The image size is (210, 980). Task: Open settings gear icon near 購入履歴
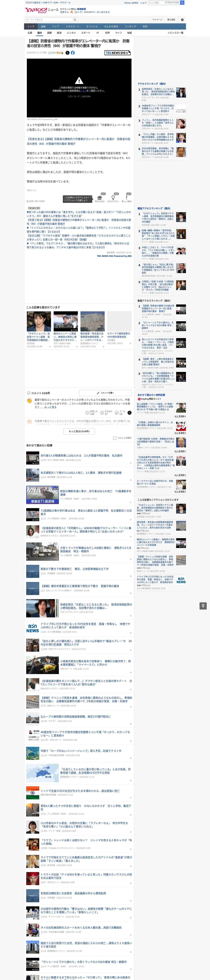point(182,20)
